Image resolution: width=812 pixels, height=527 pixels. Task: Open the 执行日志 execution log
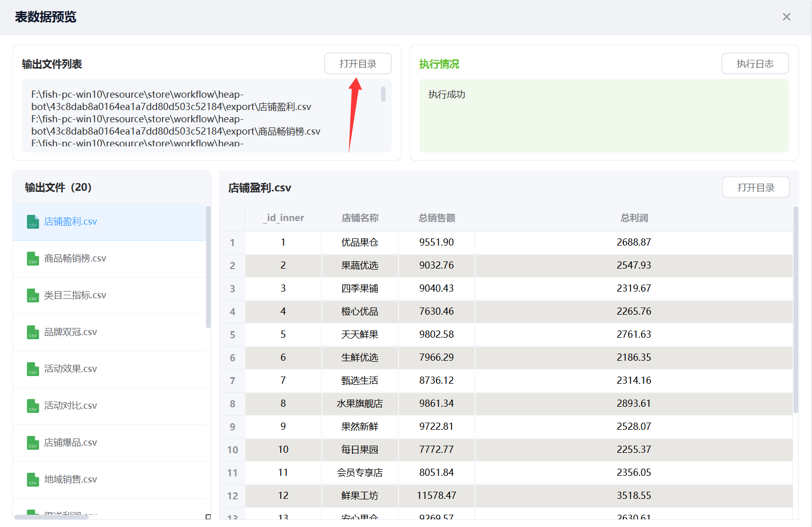click(755, 64)
